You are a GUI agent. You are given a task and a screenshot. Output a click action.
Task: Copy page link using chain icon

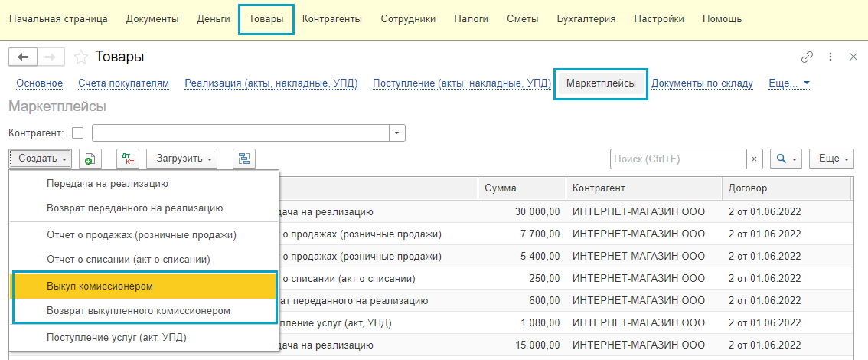point(807,57)
